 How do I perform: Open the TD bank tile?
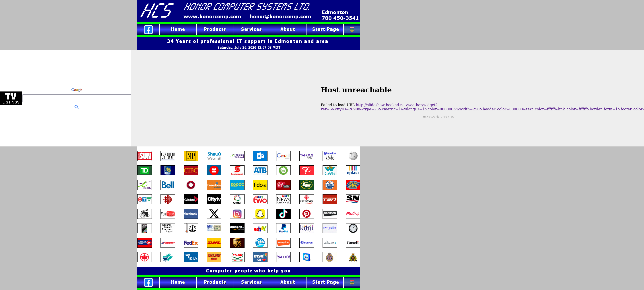point(144,170)
